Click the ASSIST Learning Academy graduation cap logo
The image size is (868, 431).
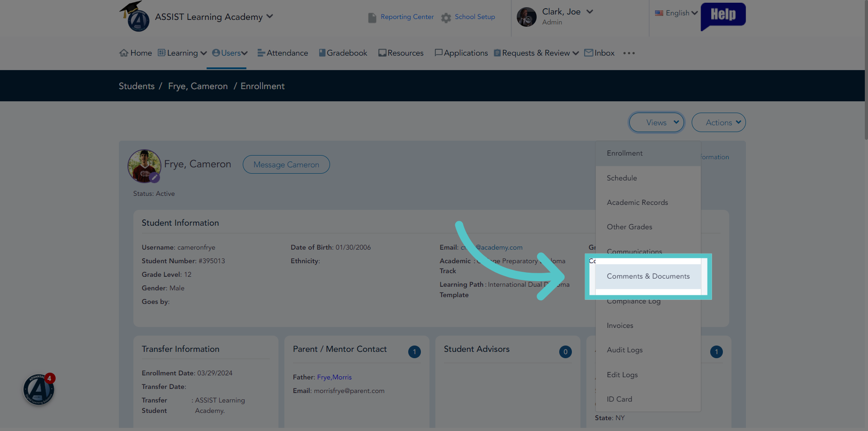pos(135,16)
